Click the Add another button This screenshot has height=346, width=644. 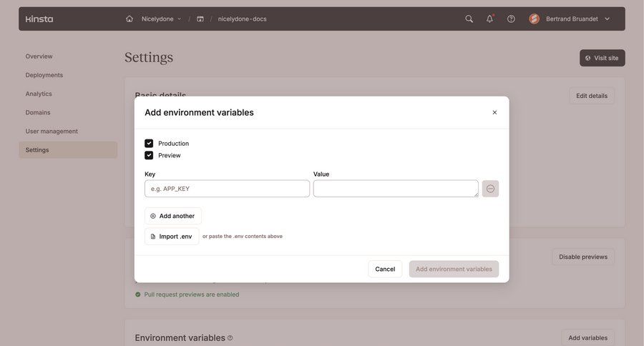point(173,216)
